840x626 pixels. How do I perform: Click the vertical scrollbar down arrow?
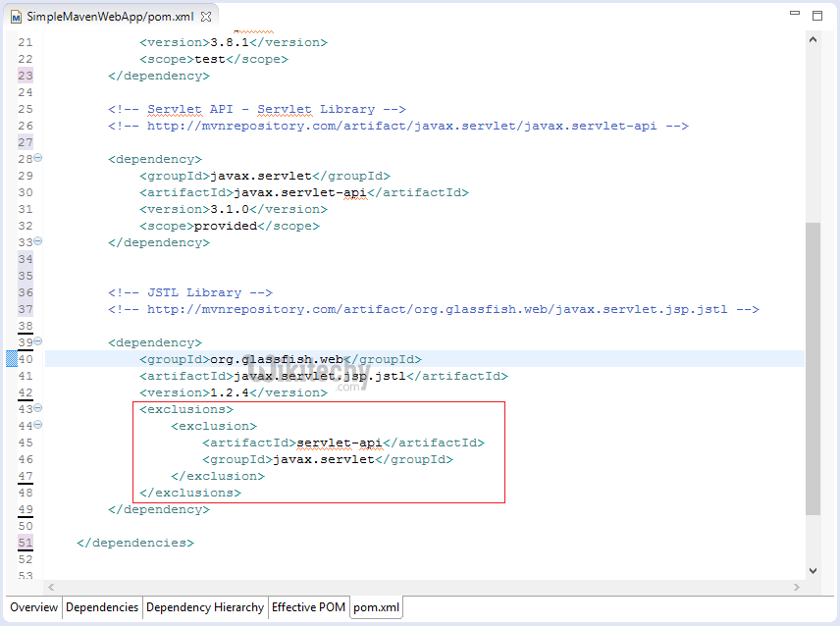(x=813, y=570)
